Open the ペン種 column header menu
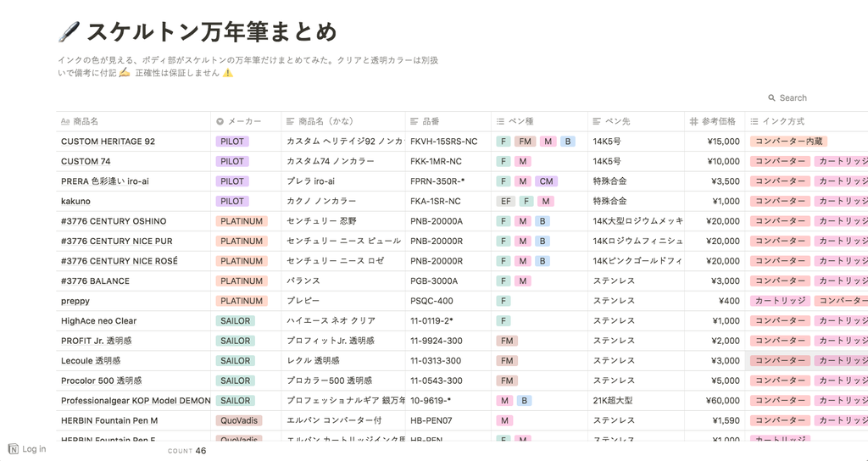The image size is (868, 461). pyautogui.click(x=540, y=121)
